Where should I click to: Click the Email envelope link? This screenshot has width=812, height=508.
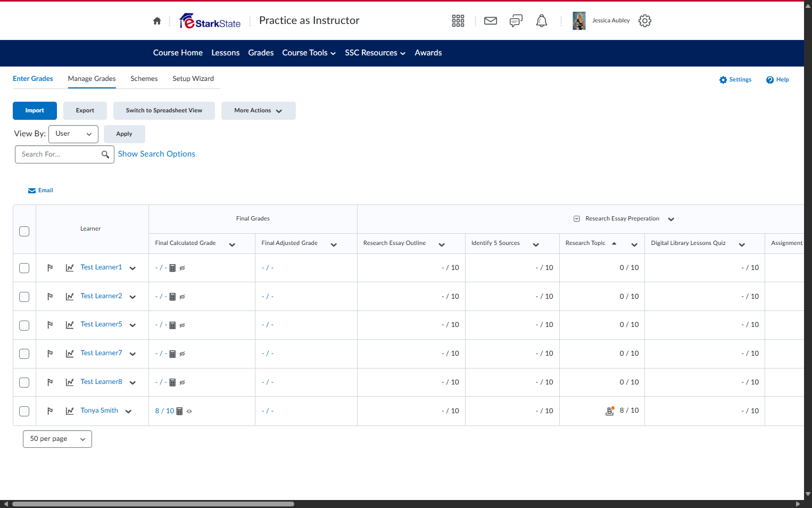pyautogui.click(x=40, y=191)
